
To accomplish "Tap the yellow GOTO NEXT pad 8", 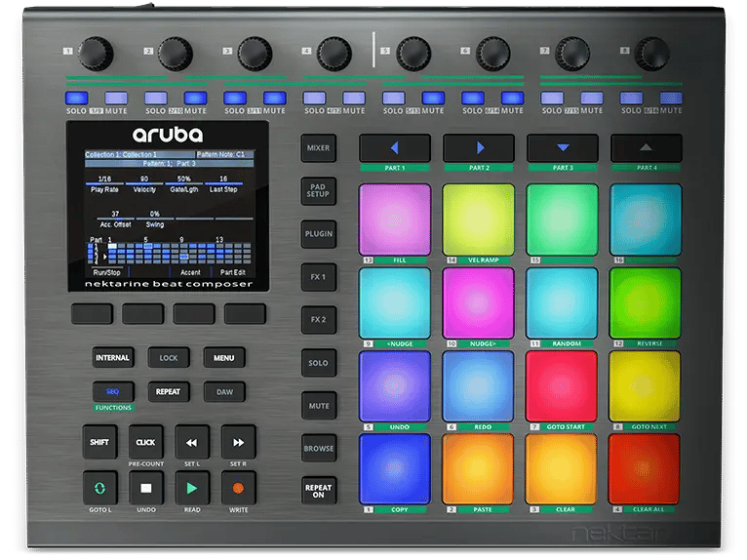I will point(645,386).
